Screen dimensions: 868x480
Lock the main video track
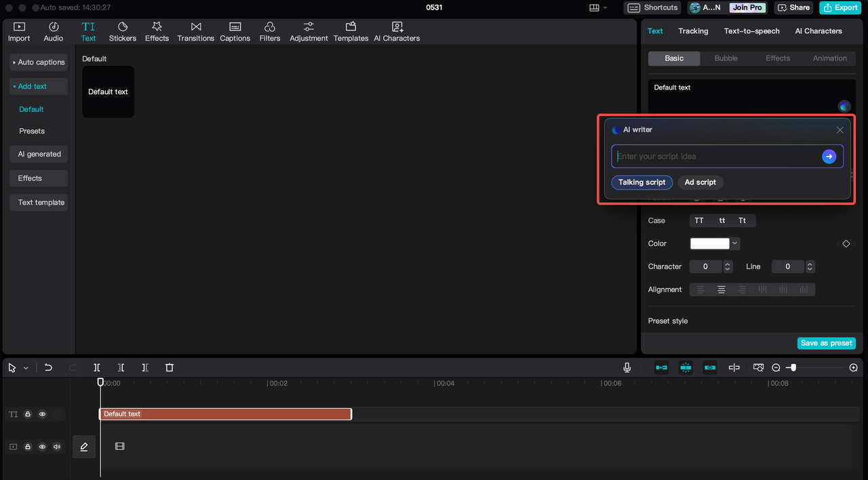pos(28,447)
